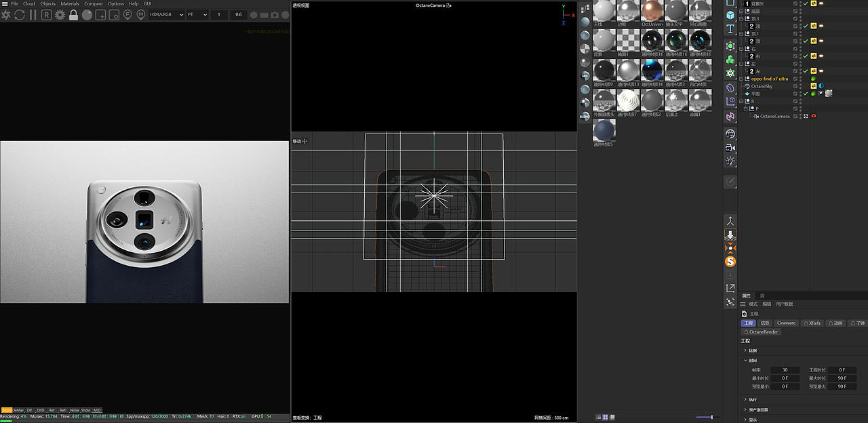Open the Options menu in Live Viewer
Screen dimensions: 868x423
click(x=116, y=3)
